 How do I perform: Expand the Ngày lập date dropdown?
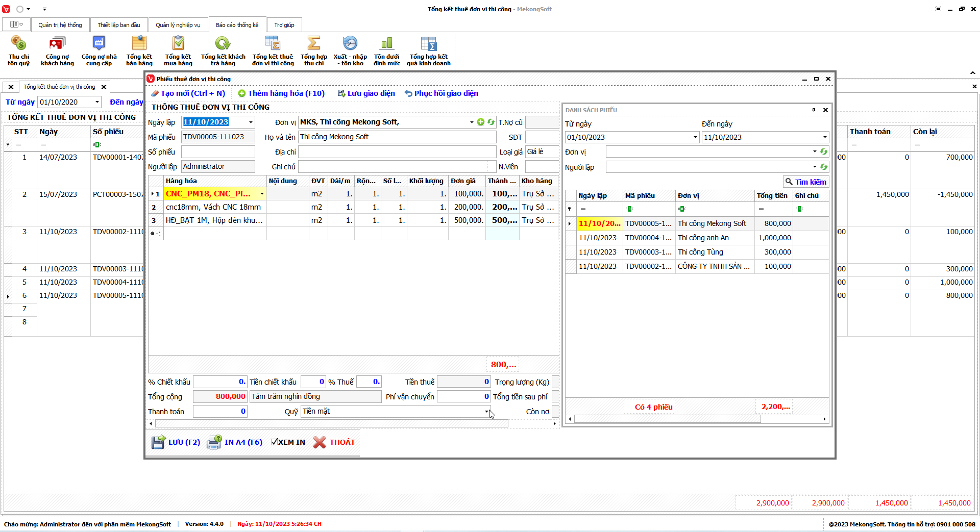pos(251,122)
